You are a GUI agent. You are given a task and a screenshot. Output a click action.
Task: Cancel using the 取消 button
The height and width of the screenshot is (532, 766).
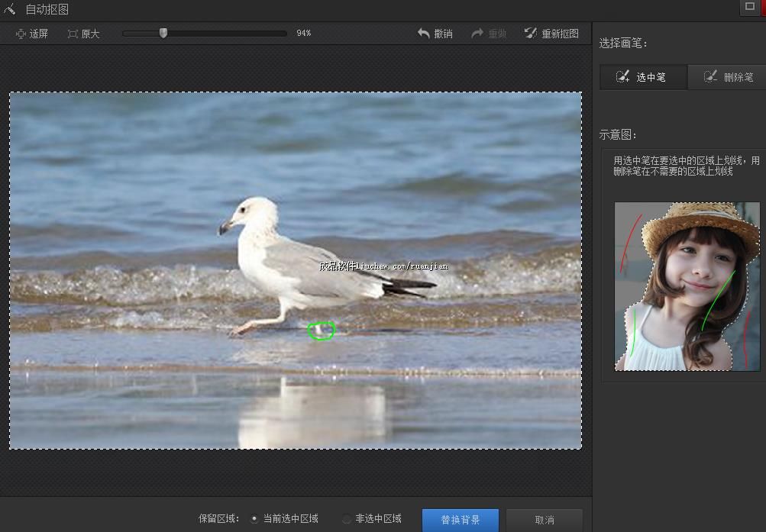click(x=544, y=520)
